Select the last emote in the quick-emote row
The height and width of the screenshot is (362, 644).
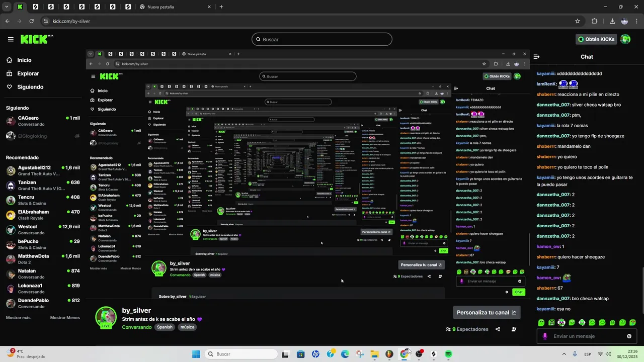(632, 322)
